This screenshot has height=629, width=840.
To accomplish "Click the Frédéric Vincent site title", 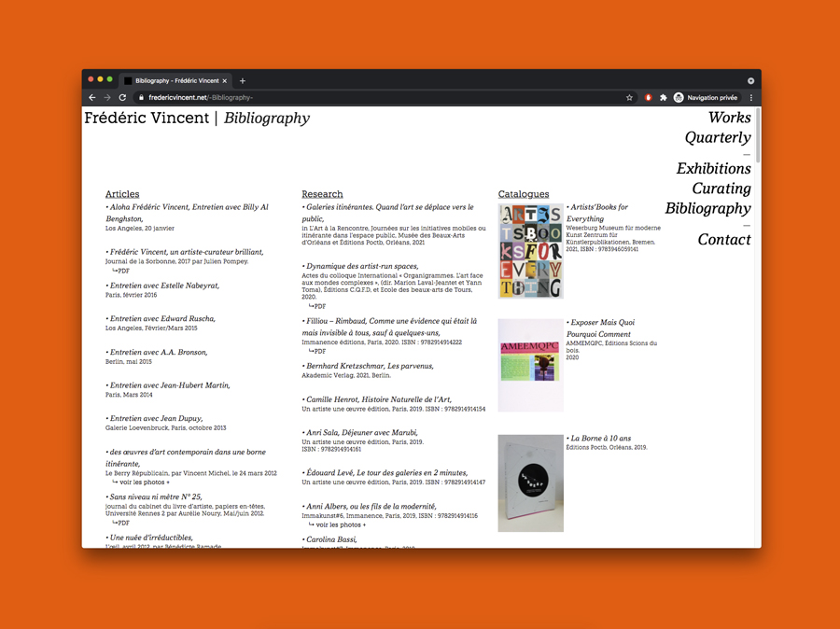I will pos(147,118).
